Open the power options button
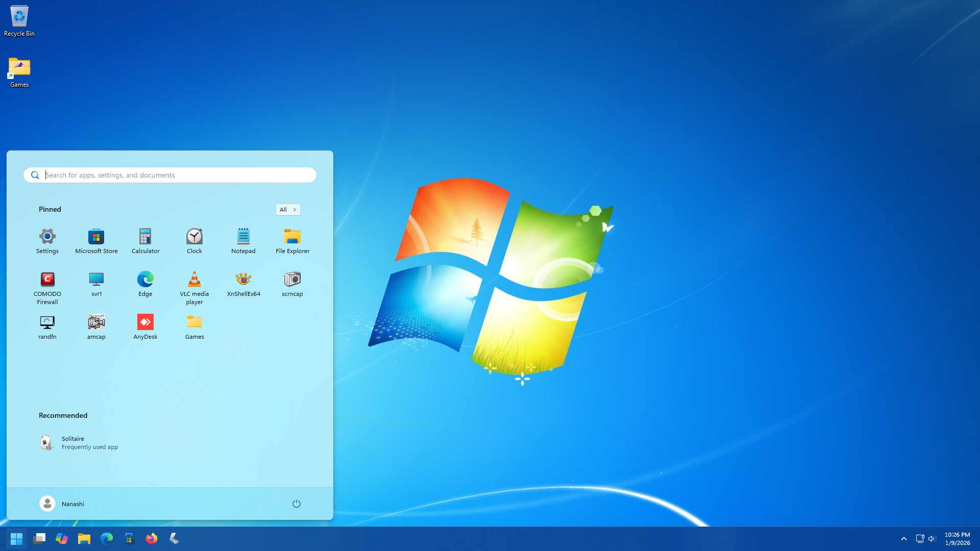 tap(297, 504)
